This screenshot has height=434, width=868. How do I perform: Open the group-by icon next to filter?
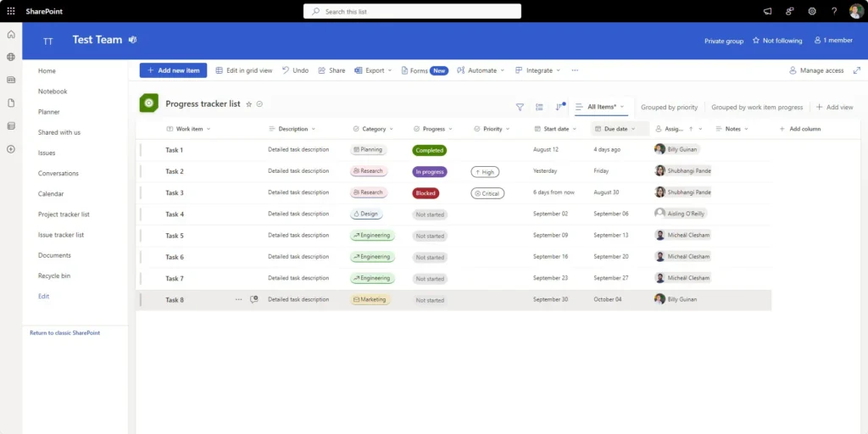coord(539,108)
